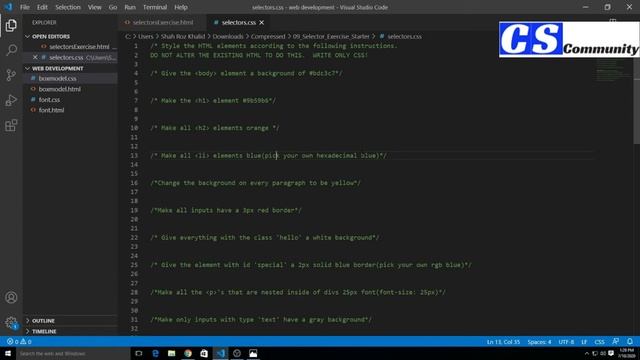
Task: Select the selectors.css editor tab
Action: [x=238, y=22]
